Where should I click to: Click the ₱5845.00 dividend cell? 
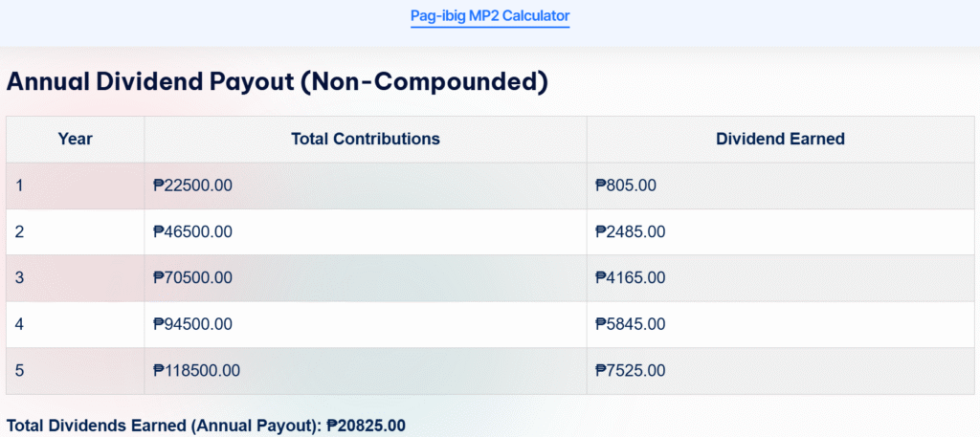pos(781,324)
